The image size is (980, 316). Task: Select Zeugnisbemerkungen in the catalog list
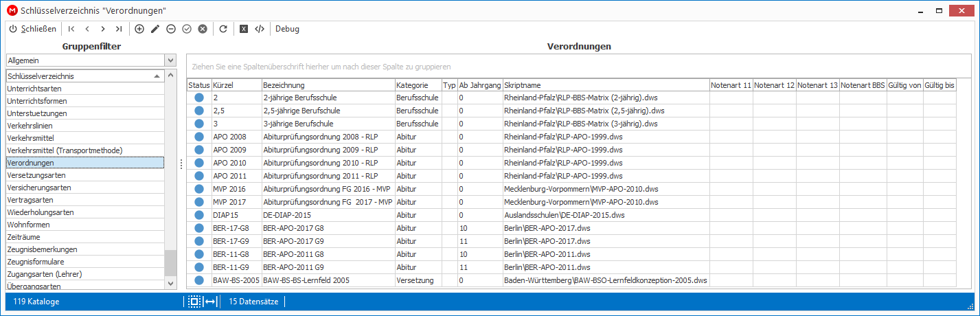(x=85, y=249)
